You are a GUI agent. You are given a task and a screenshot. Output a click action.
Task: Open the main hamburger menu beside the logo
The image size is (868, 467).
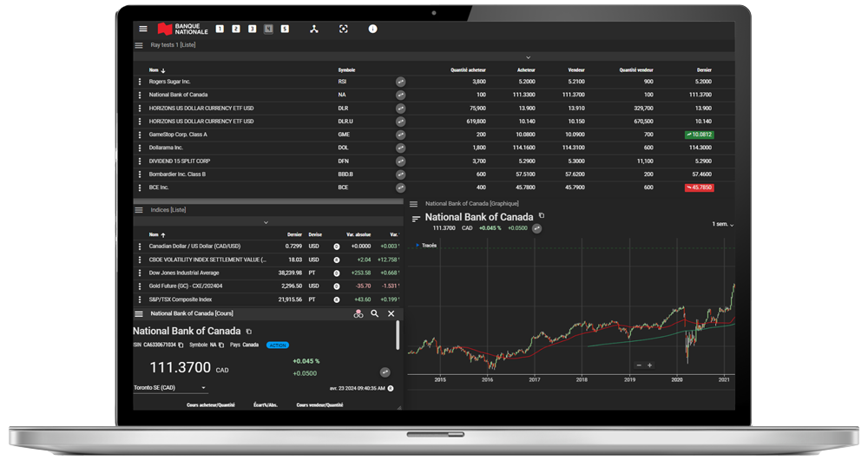coord(143,29)
